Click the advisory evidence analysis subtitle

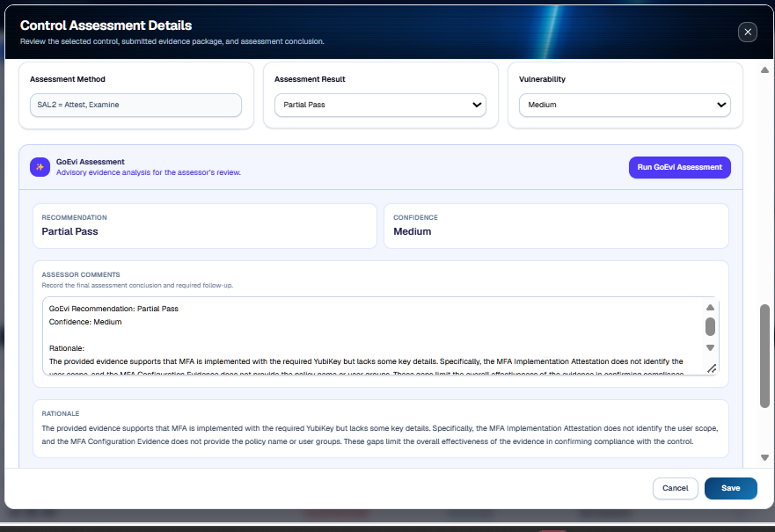[x=149, y=172]
